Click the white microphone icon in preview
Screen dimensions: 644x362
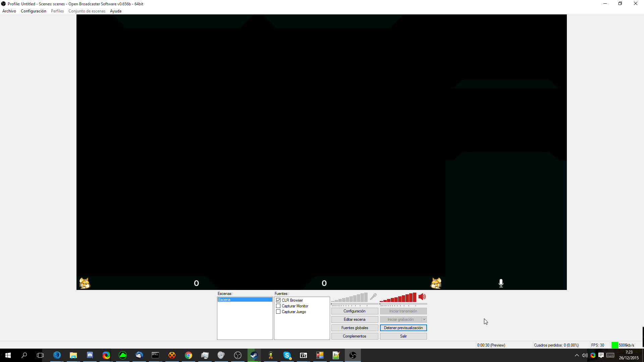pyautogui.click(x=501, y=283)
